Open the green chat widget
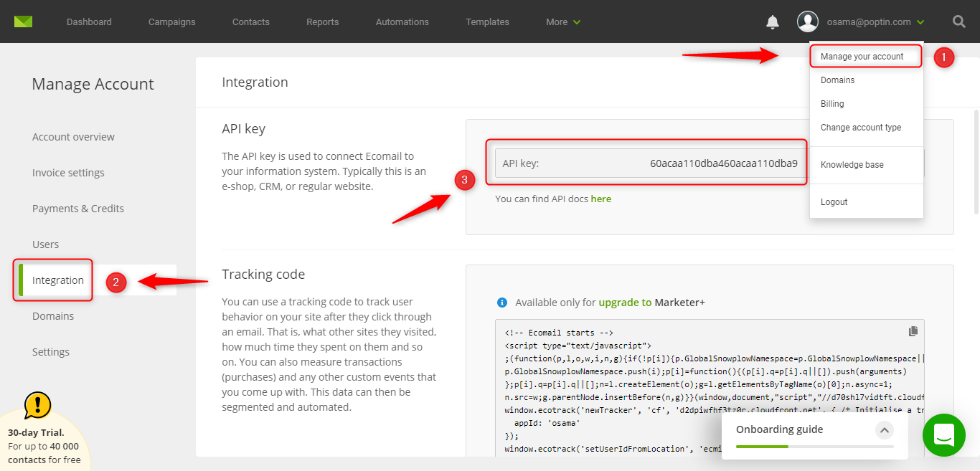The width and height of the screenshot is (980, 471). 944,435
